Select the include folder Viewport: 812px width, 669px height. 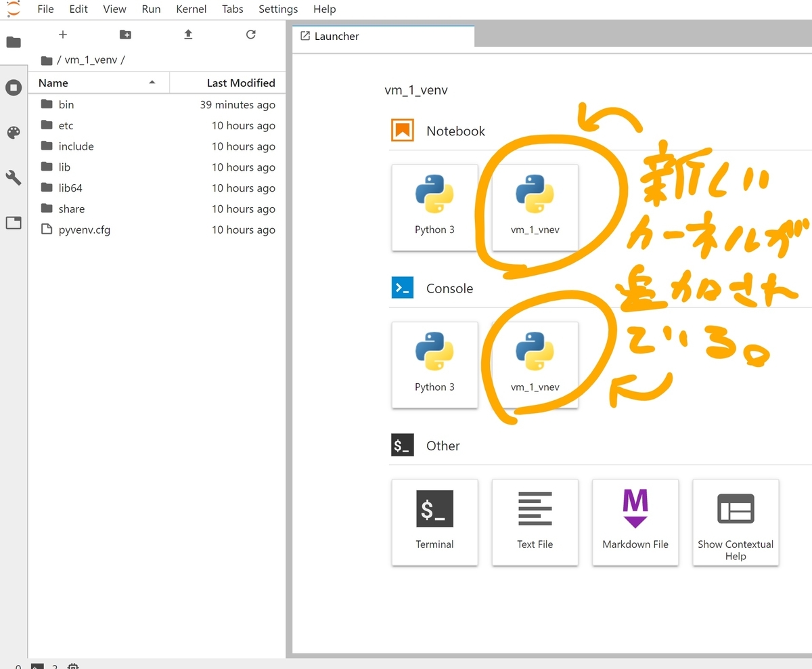point(157,146)
